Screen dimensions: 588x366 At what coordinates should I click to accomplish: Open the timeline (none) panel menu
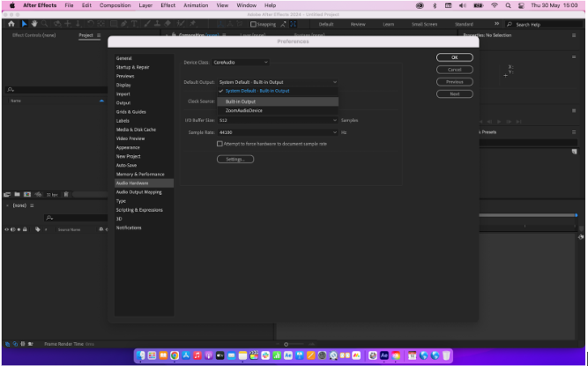coord(32,205)
